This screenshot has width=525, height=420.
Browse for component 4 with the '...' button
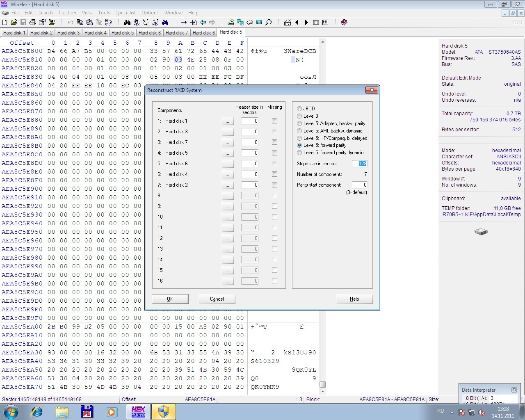coord(227,153)
